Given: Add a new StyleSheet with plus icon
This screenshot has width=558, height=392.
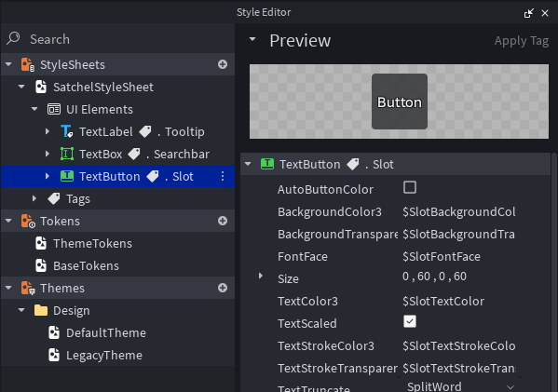Looking at the screenshot, I should tap(223, 64).
